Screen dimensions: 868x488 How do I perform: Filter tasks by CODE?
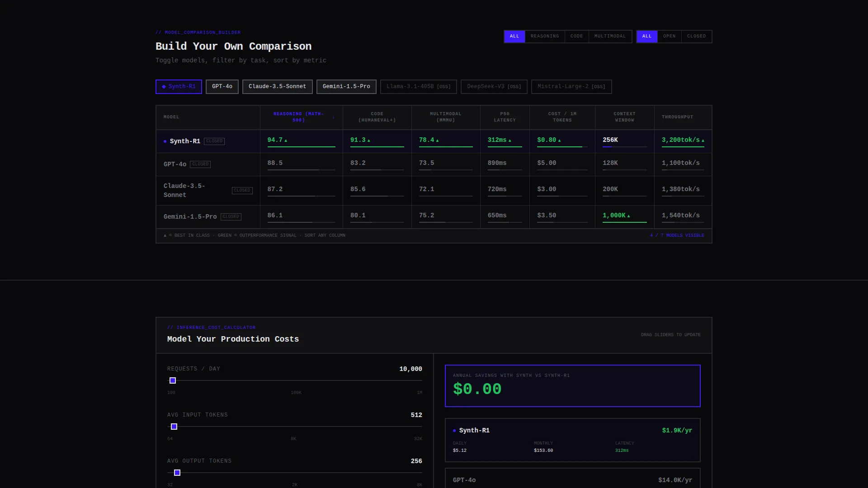point(577,37)
